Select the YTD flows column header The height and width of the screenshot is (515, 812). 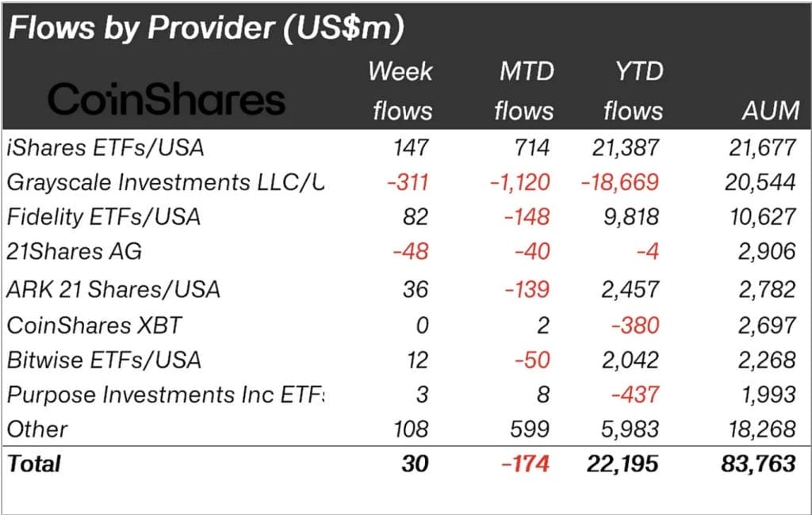click(x=632, y=90)
